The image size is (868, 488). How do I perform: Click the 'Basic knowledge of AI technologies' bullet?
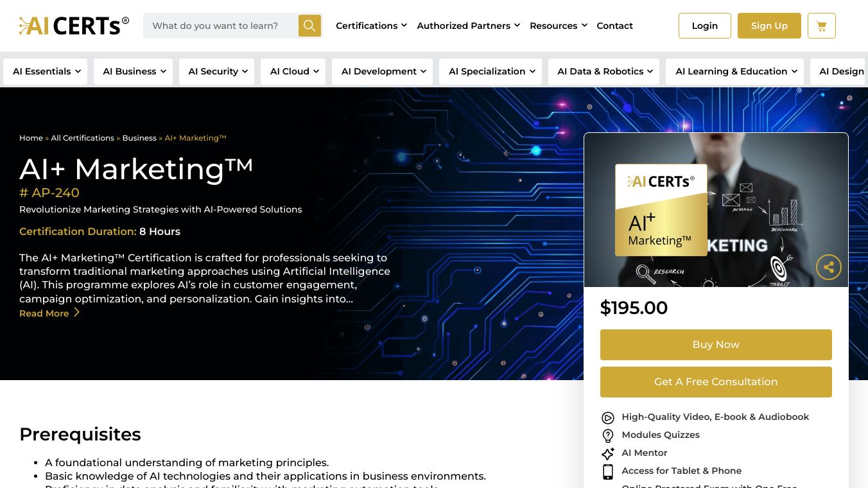[265, 476]
